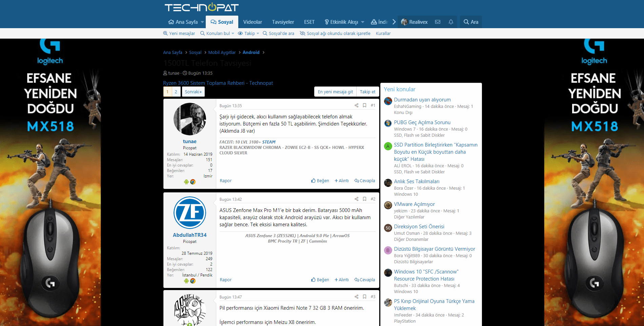Open the Realivex account menu
Viewport: 644px width, 326px height.
(414, 22)
